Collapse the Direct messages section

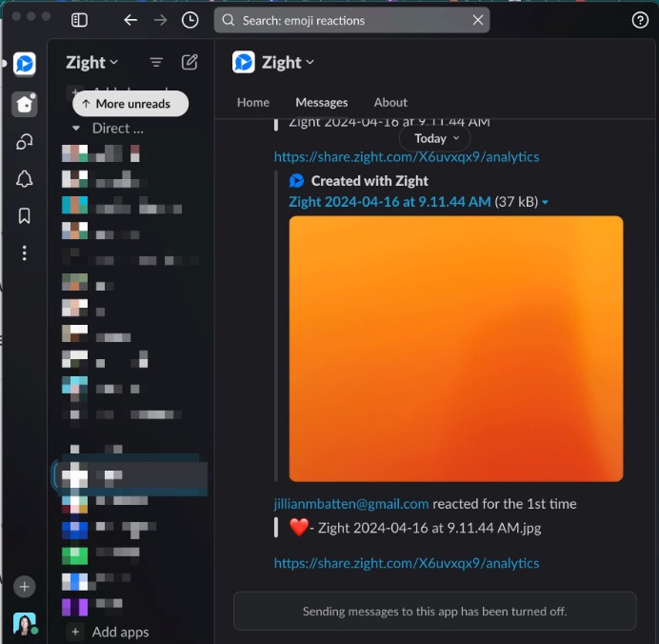76,128
